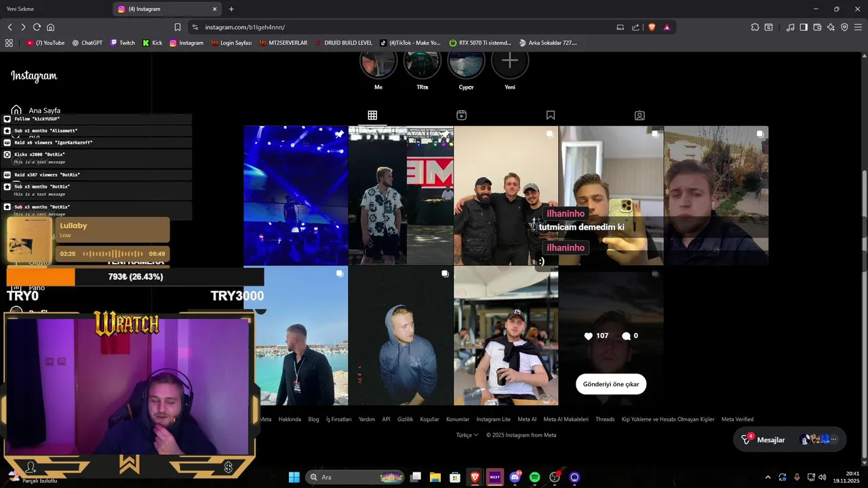Image resolution: width=868 pixels, height=488 pixels.
Task: Open the Brave Wallet icon in the toolbar
Action: pos(817,27)
